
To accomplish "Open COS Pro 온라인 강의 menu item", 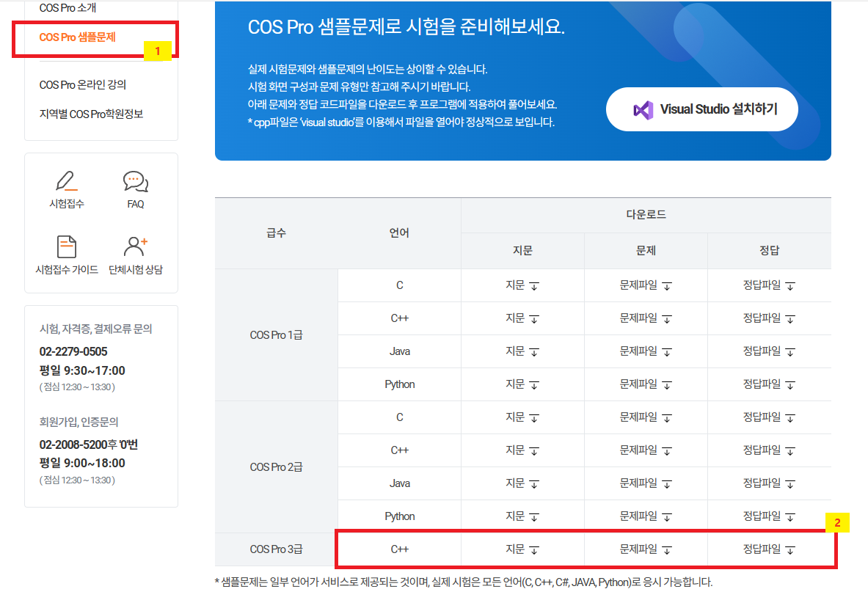I will point(82,84).
